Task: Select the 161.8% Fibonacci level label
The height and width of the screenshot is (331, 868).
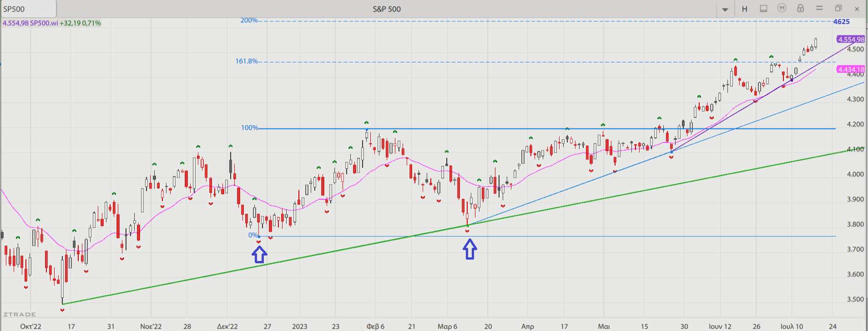Action: (x=247, y=61)
